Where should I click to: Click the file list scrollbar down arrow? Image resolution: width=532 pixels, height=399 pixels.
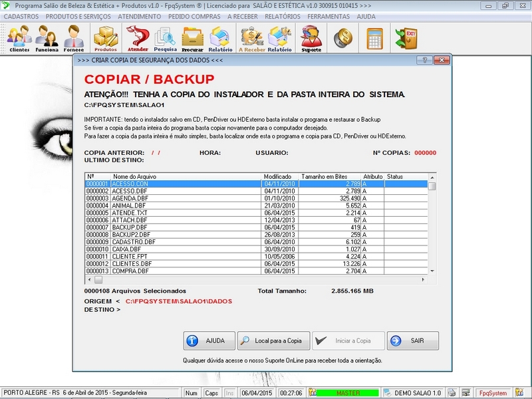432,271
